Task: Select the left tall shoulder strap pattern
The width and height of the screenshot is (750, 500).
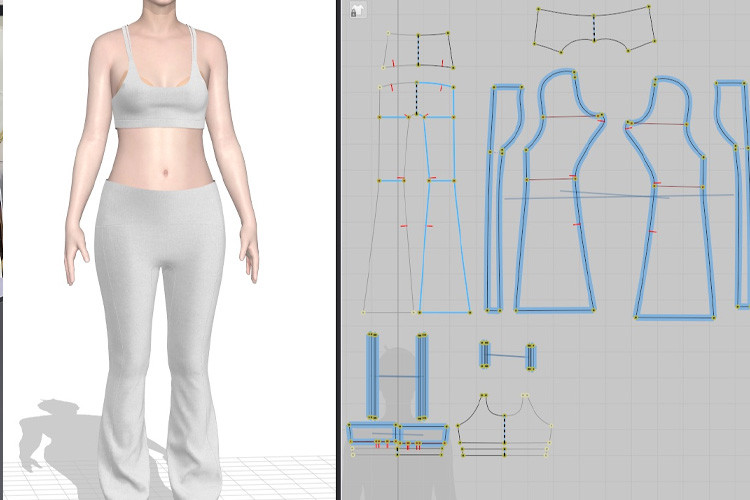Action: tap(372, 376)
